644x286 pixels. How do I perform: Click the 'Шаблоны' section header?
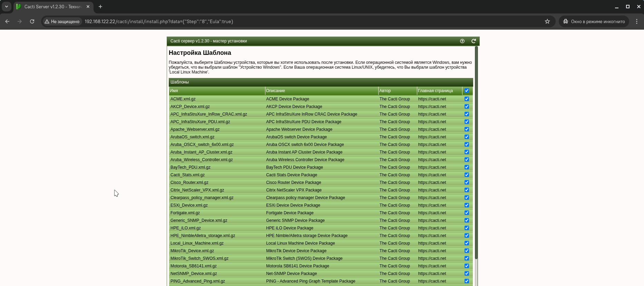pos(321,82)
